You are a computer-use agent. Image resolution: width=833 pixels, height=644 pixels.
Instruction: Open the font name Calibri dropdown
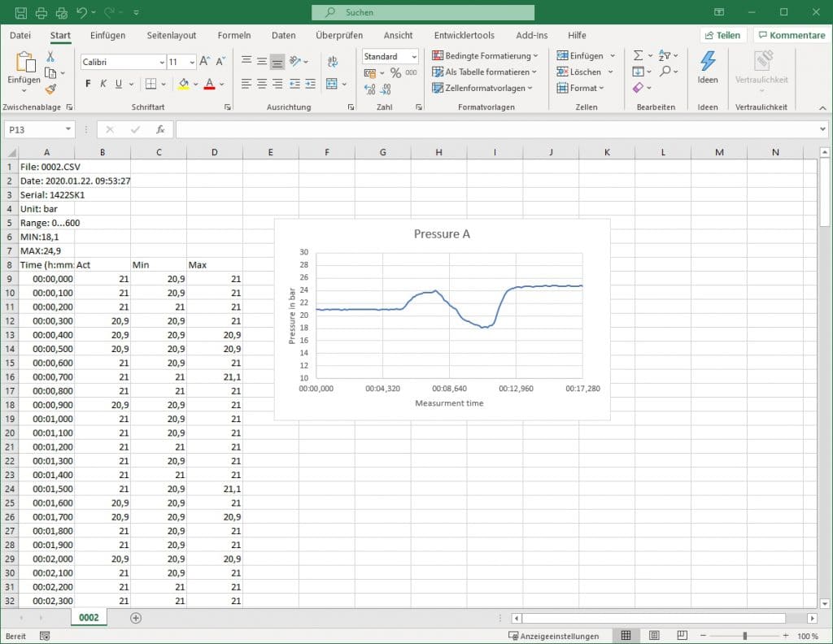click(162, 62)
